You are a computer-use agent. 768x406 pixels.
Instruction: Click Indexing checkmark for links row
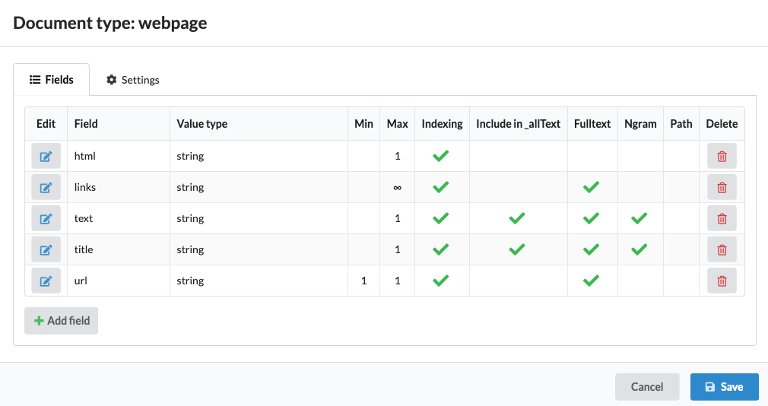(441, 187)
